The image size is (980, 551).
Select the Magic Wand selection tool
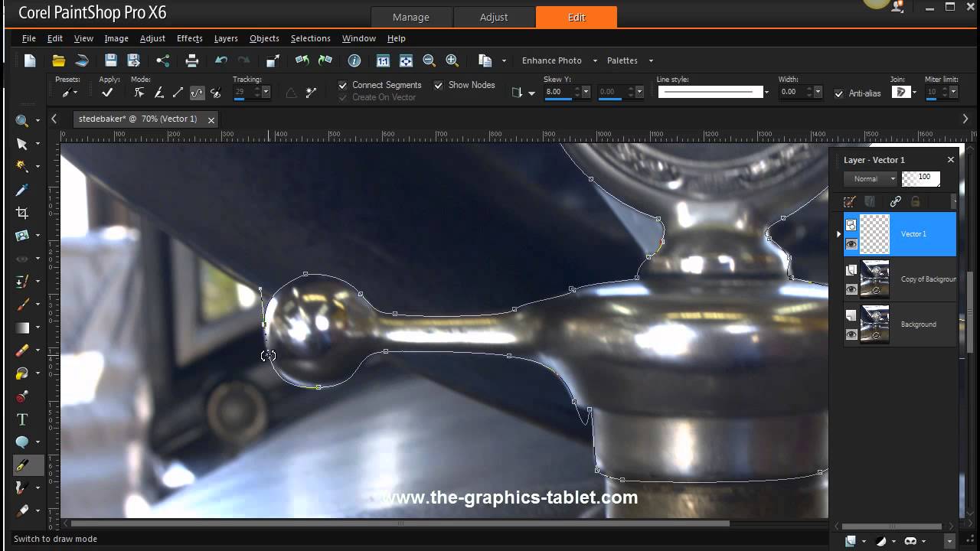(22, 167)
